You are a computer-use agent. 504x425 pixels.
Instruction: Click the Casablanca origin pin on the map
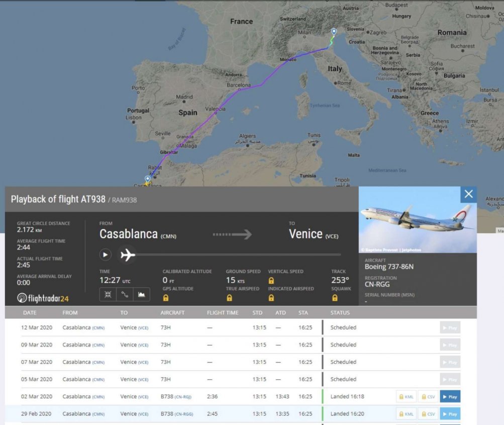click(x=148, y=179)
